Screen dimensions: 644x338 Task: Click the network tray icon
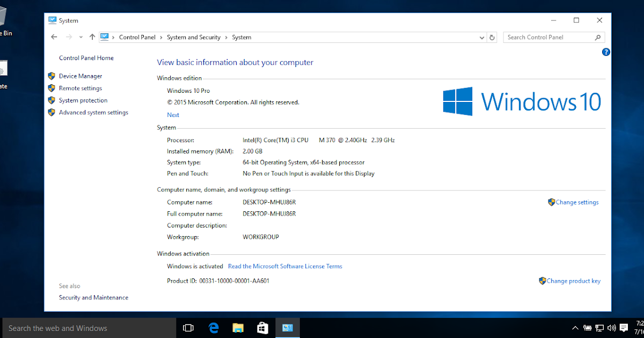600,328
